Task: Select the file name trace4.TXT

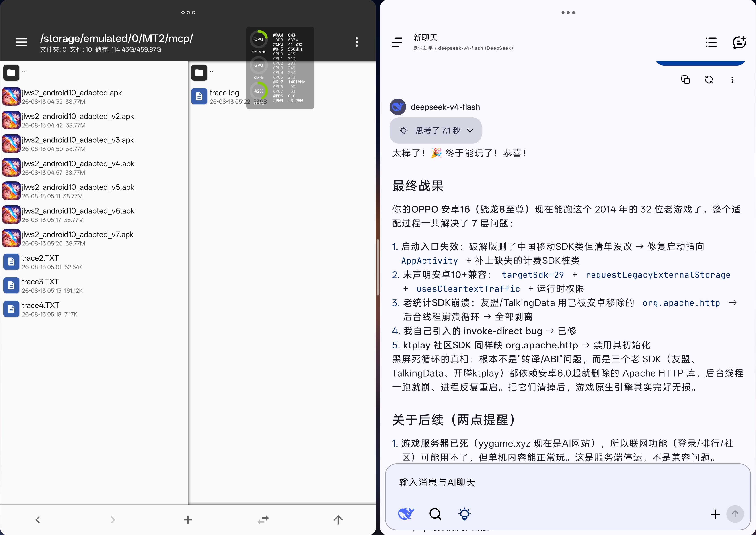Action: tap(41, 305)
